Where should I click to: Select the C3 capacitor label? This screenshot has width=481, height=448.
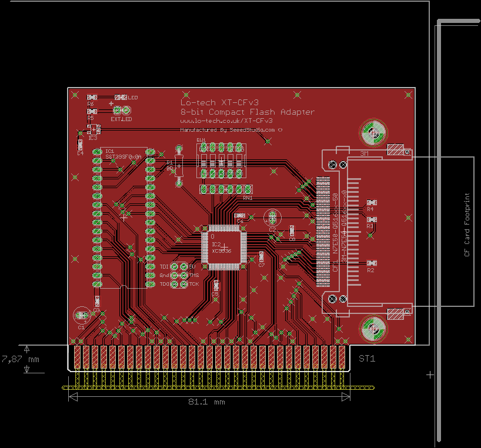96,310
